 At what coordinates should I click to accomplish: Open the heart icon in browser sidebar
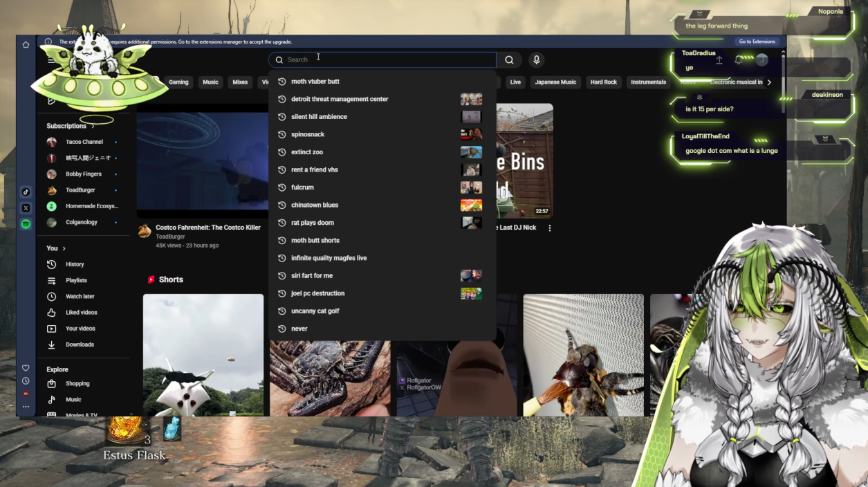pyautogui.click(x=26, y=368)
